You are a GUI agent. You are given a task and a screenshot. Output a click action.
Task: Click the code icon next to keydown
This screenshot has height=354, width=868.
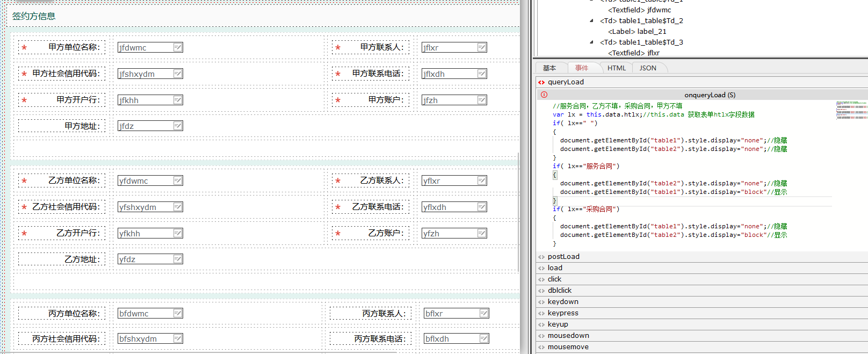[541, 302]
